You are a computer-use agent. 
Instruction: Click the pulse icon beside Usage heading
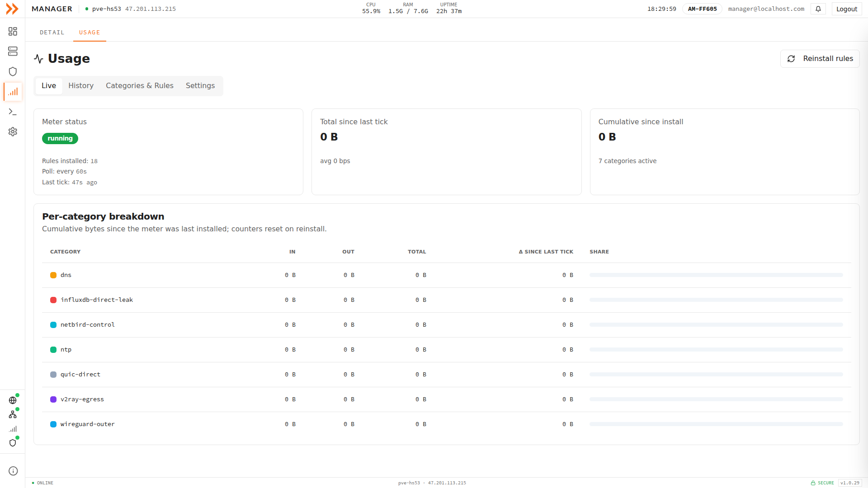click(x=38, y=59)
